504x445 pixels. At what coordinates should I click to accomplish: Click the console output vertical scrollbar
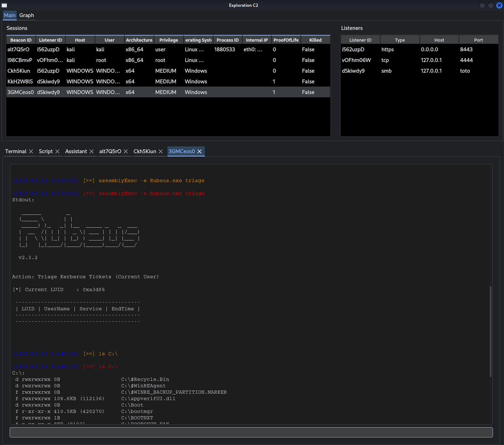coord(490,331)
